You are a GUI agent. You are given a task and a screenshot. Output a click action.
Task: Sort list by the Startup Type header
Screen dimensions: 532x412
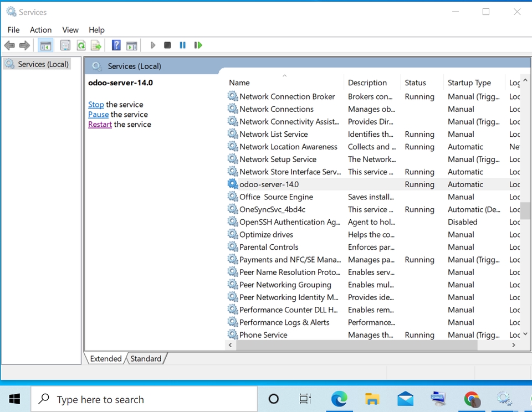click(469, 83)
